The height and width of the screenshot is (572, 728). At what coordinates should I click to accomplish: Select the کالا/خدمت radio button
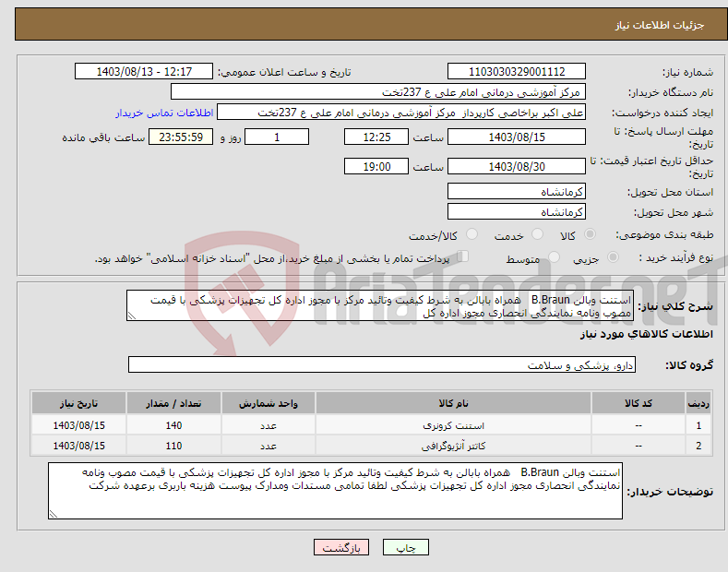click(471, 234)
